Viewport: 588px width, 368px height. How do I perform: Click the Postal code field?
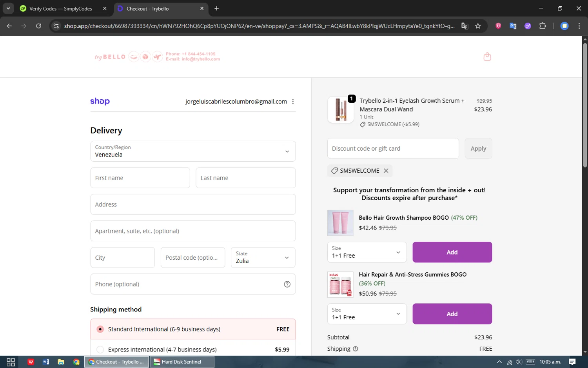click(x=193, y=257)
